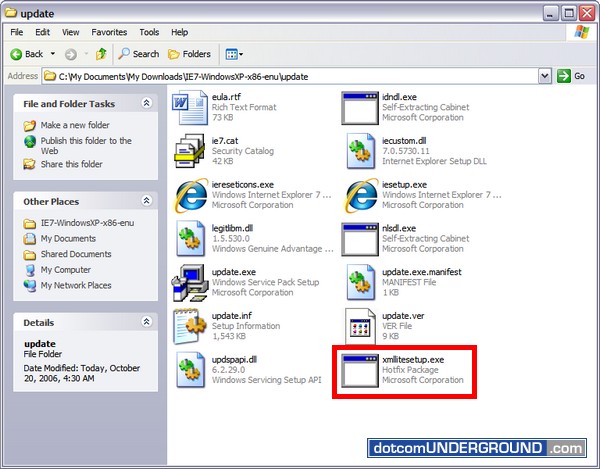The image size is (600, 469).
Task: Open the File menu
Action: click(16, 32)
